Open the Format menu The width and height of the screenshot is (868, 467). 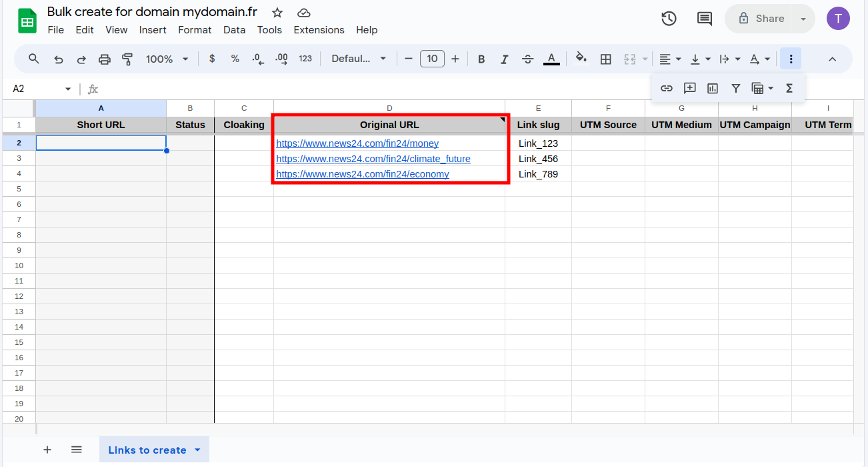pyautogui.click(x=195, y=30)
